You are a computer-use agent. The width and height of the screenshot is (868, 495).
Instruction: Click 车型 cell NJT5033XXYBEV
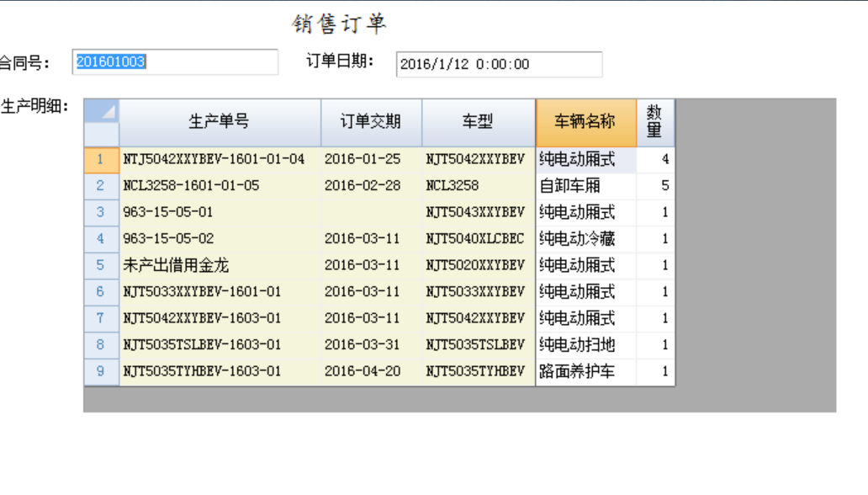(x=479, y=292)
